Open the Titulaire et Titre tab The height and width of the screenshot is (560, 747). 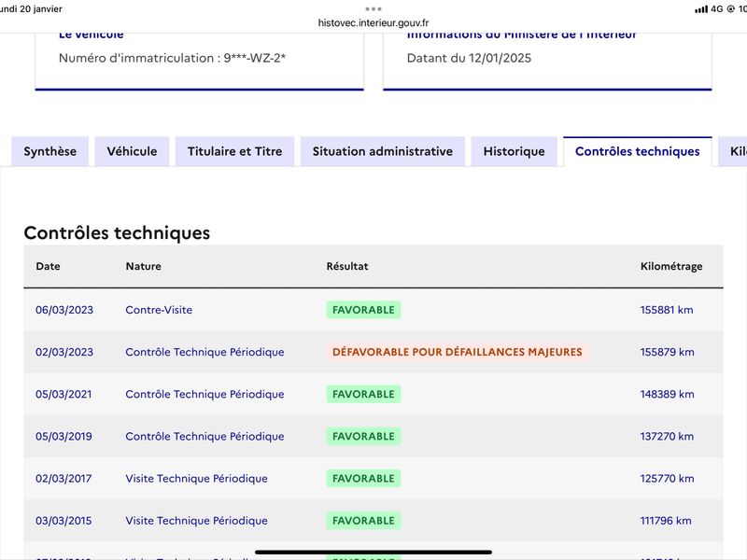pyautogui.click(x=235, y=151)
